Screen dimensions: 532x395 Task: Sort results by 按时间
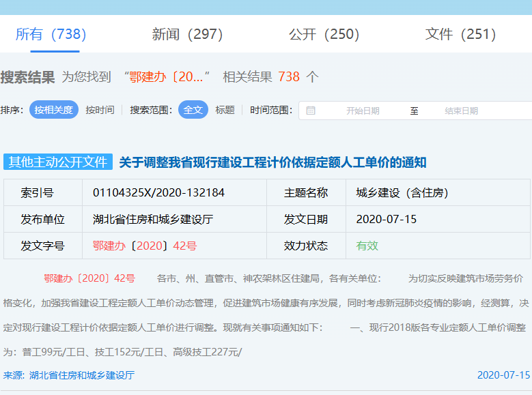click(100, 110)
